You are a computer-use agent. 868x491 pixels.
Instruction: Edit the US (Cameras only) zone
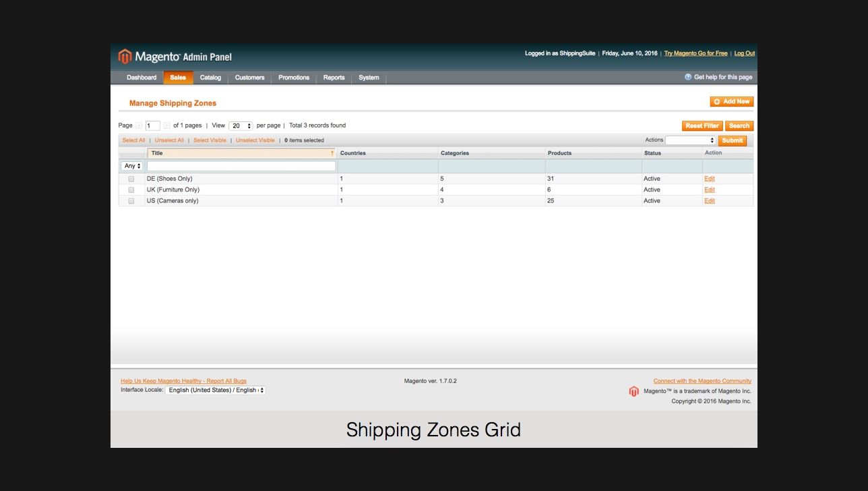pos(709,201)
